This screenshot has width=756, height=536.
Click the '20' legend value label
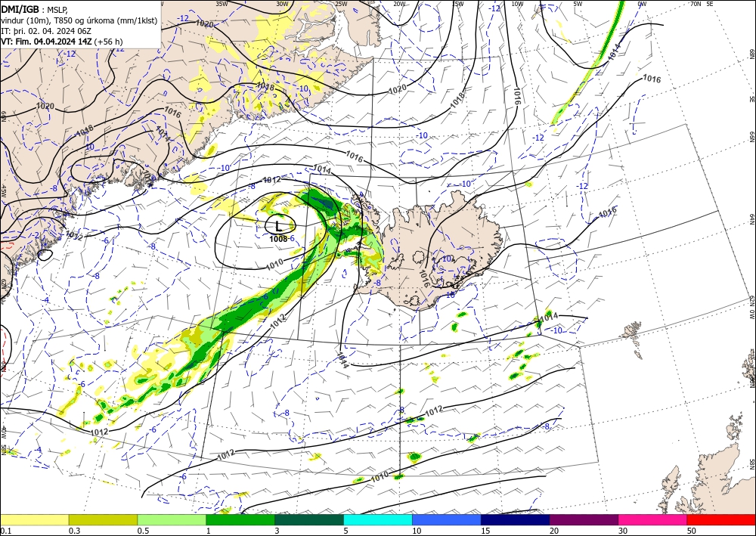(554, 531)
